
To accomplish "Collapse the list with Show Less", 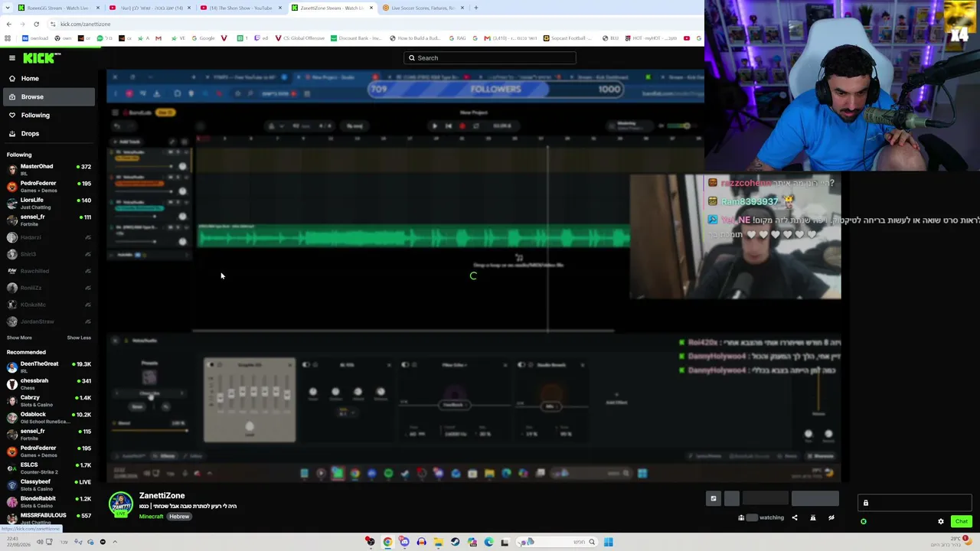I will (79, 337).
